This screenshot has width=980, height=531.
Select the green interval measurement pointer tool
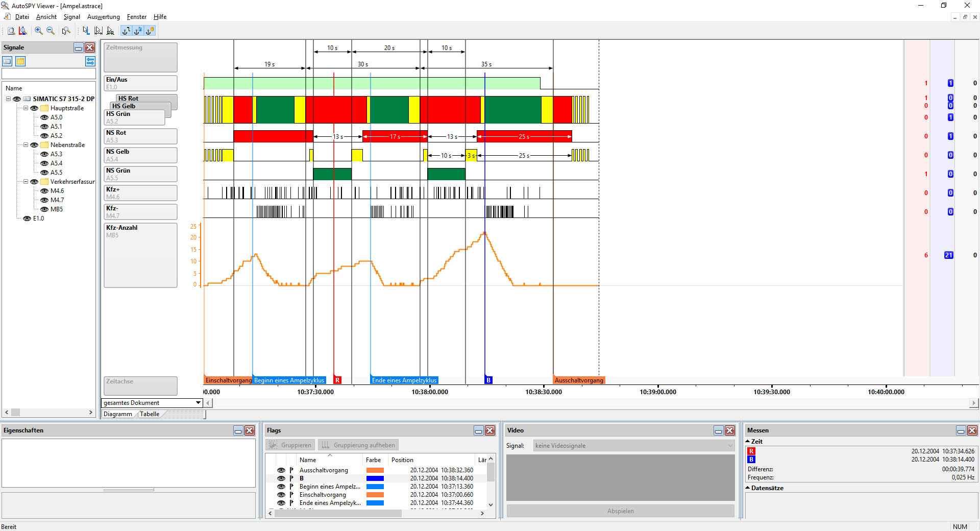pos(110,31)
